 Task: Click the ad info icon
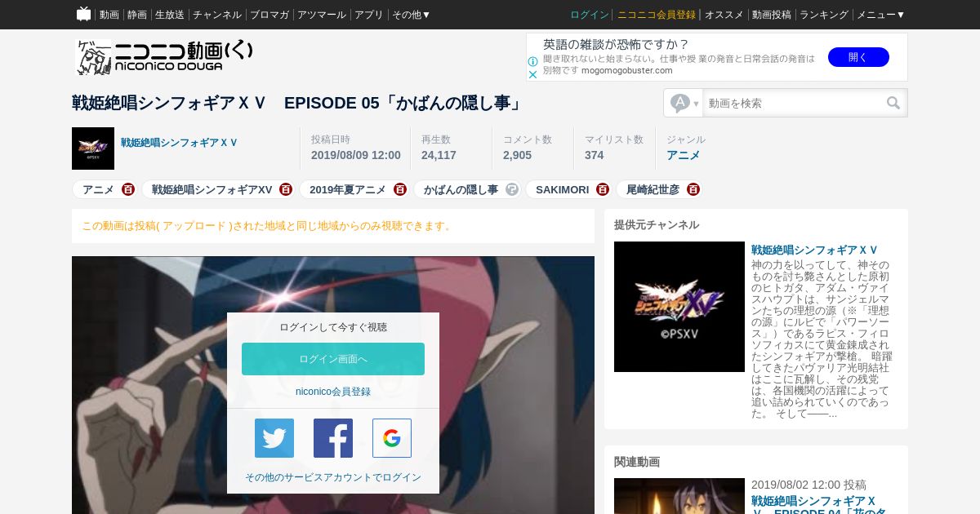[532, 61]
